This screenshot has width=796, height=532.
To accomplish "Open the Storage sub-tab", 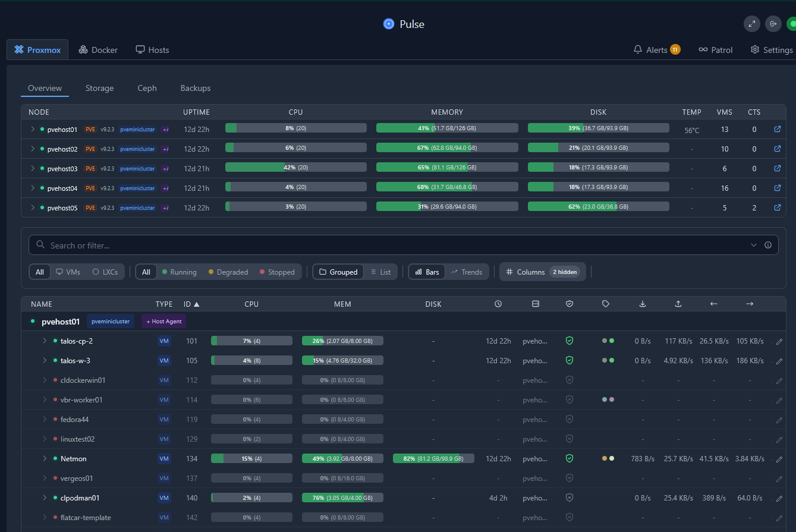I will pos(99,88).
